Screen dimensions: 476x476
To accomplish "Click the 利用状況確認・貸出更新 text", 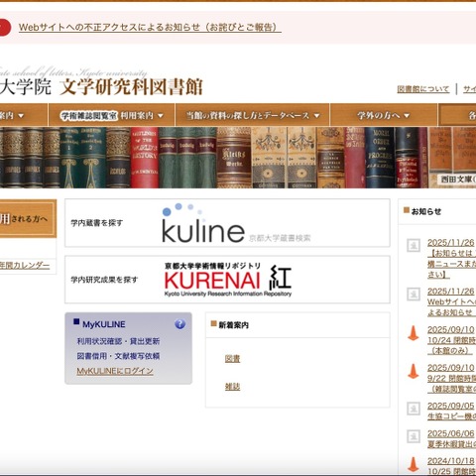I will click(118, 341).
